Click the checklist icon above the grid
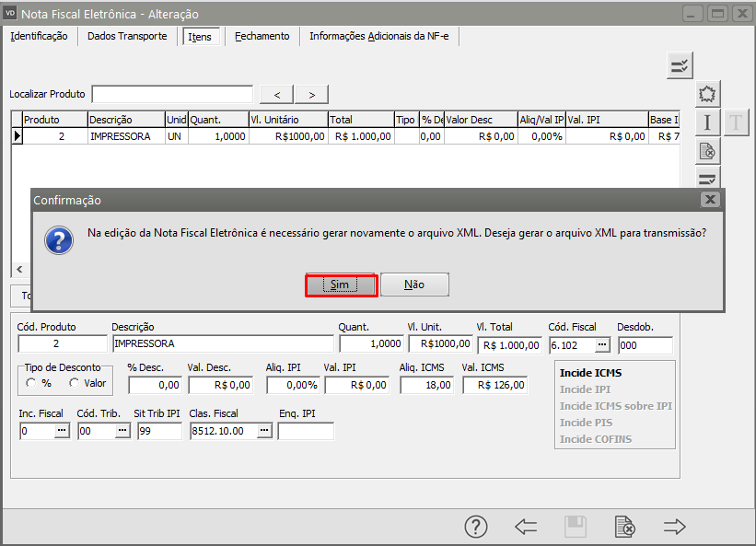The image size is (756, 546). (680, 65)
